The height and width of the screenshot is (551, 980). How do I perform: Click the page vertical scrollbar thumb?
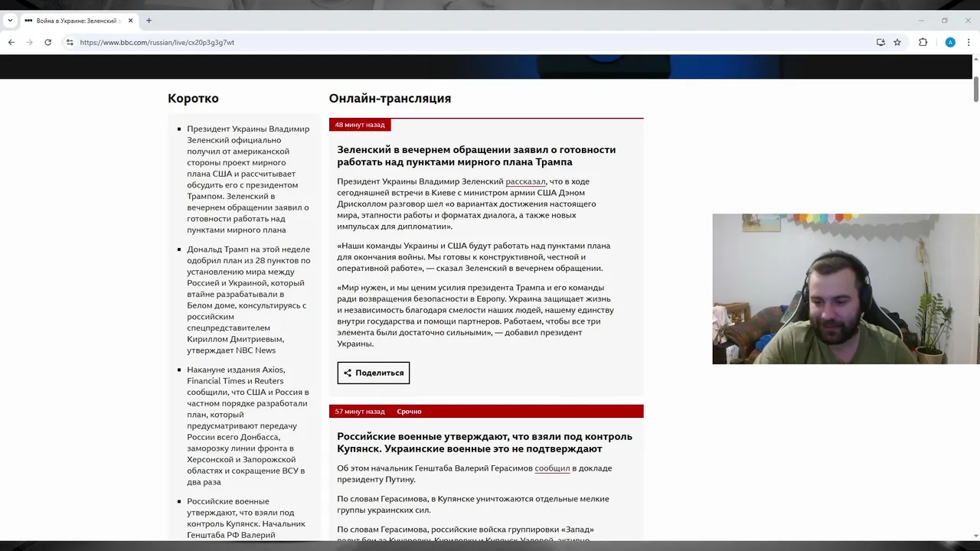976,89
